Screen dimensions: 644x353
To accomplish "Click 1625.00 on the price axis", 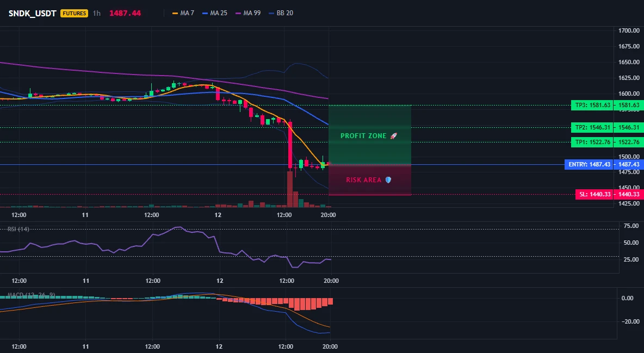I will (x=629, y=78).
